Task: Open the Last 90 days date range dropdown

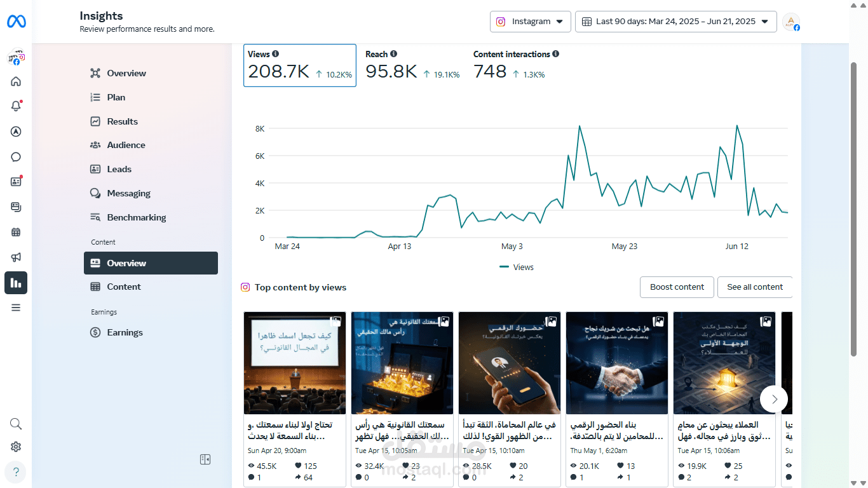Action: pos(676,22)
